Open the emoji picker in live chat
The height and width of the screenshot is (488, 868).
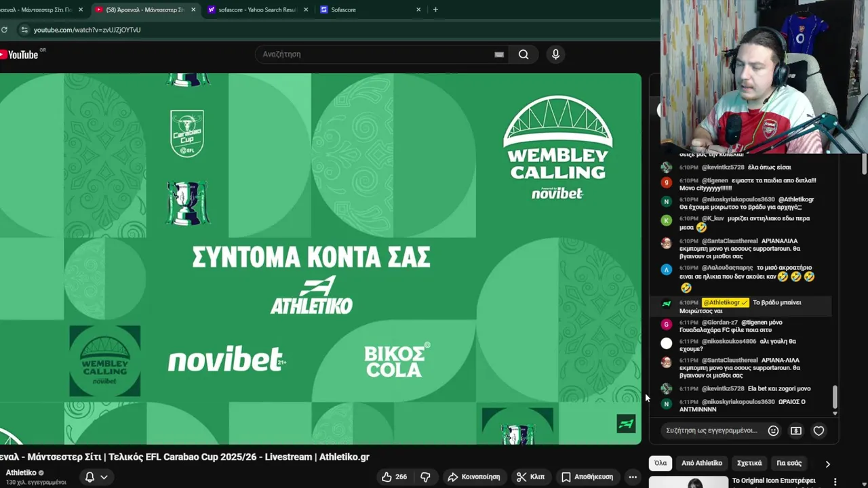(x=773, y=430)
